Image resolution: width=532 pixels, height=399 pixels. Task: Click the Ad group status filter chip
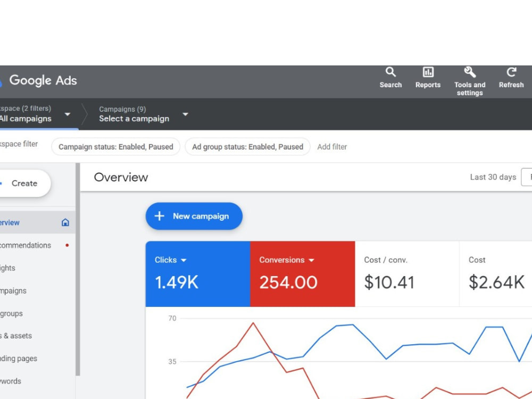coord(248,147)
